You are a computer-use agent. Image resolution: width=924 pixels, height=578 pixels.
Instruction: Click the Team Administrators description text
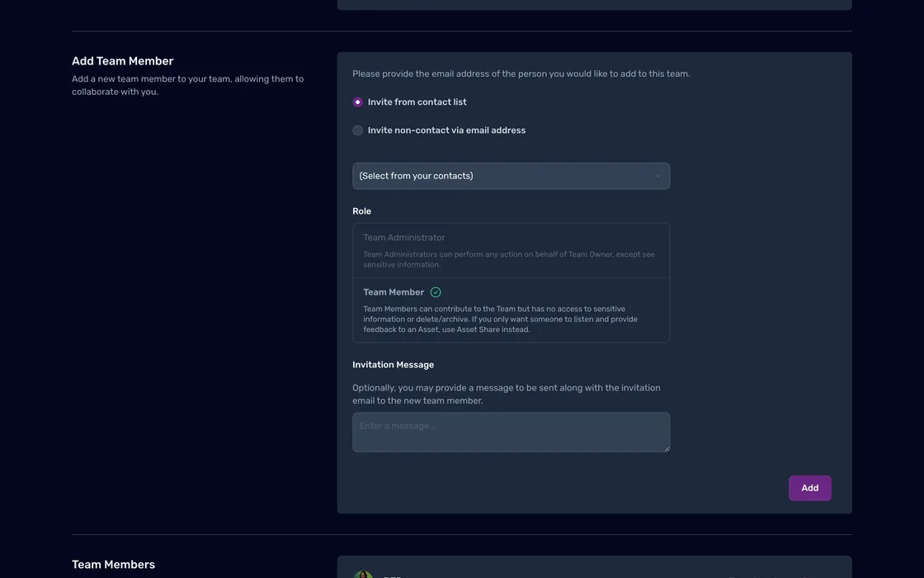coord(508,259)
